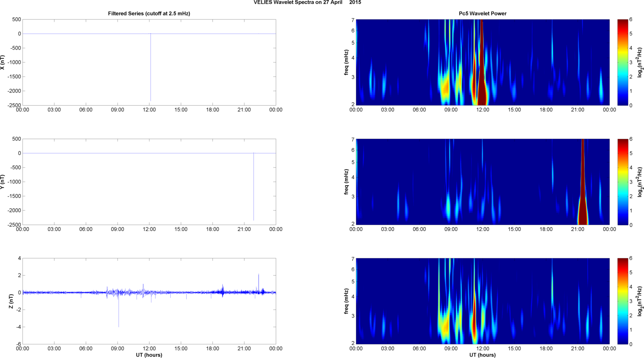Click "UT (hours)" label under the Z series plot
This screenshot has width=644, height=358.
pyautogui.click(x=149, y=355)
